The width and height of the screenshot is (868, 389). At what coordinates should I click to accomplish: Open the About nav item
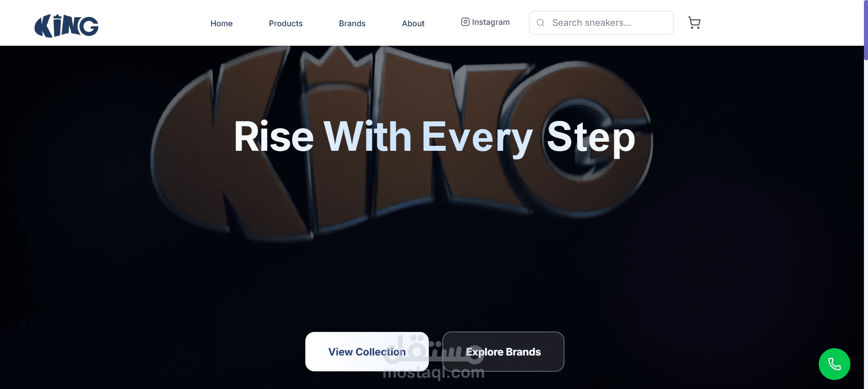coord(413,24)
